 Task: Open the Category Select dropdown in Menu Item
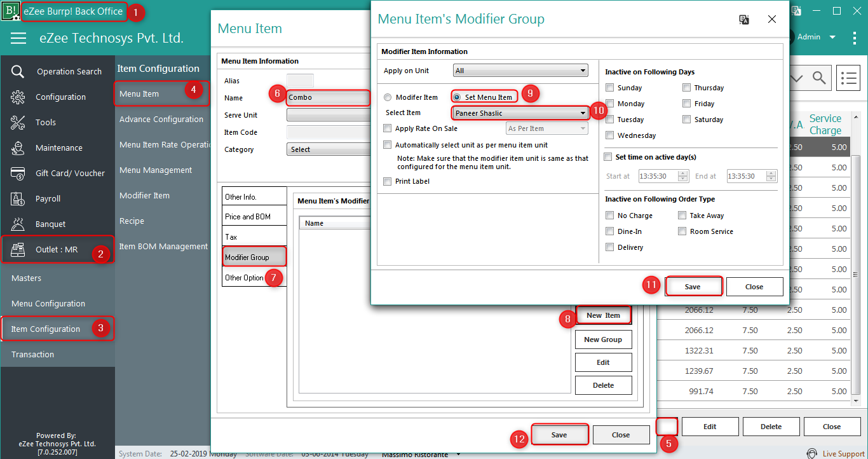(329, 149)
